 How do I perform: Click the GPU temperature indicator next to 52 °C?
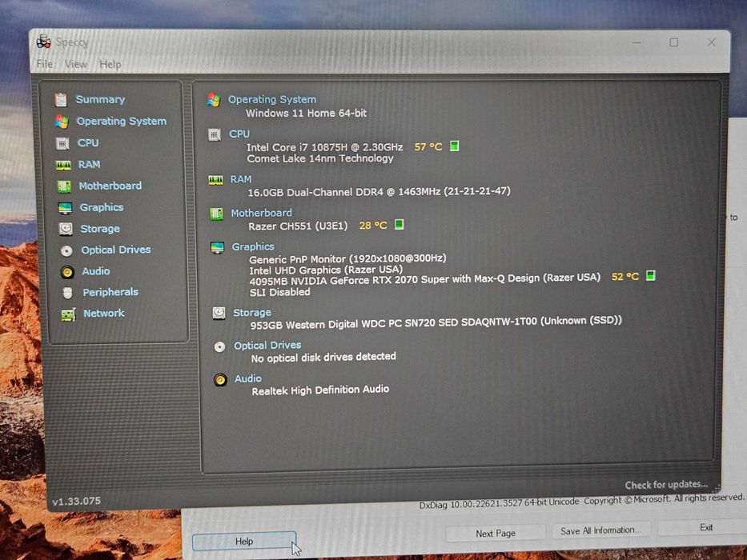click(x=650, y=275)
